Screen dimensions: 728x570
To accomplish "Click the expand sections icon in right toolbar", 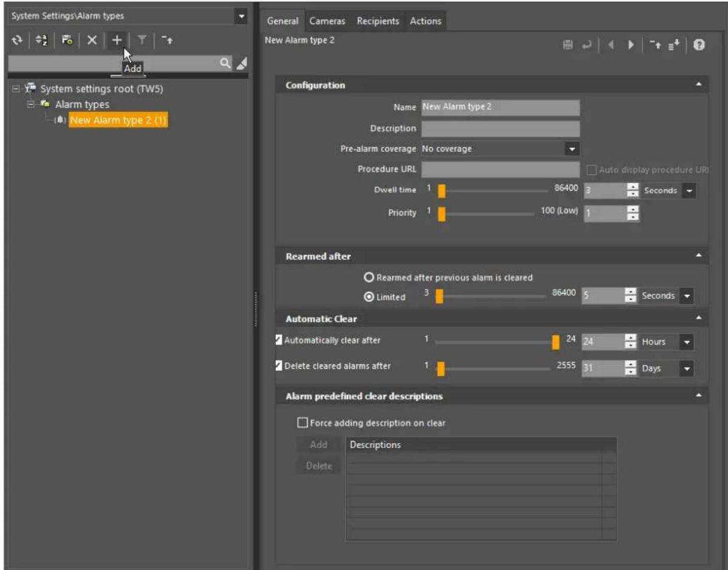I will 675,45.
